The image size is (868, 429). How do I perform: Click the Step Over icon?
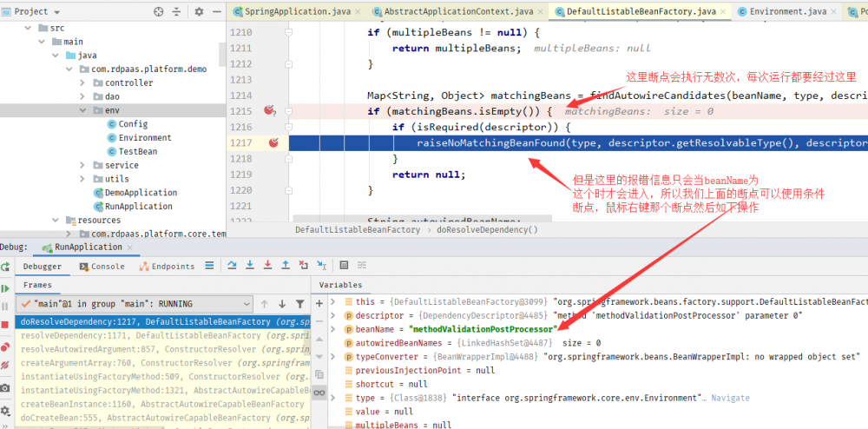tap(232, 266)
